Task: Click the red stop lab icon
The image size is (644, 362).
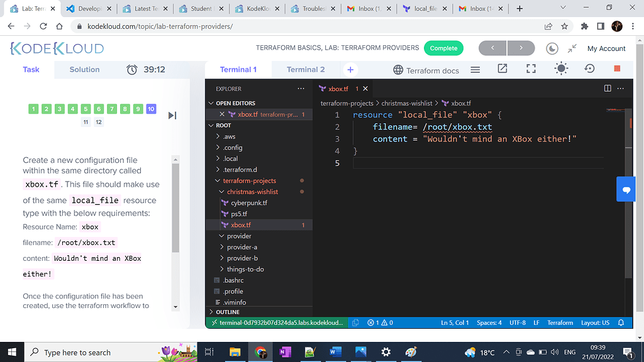Action: [617, 69]
